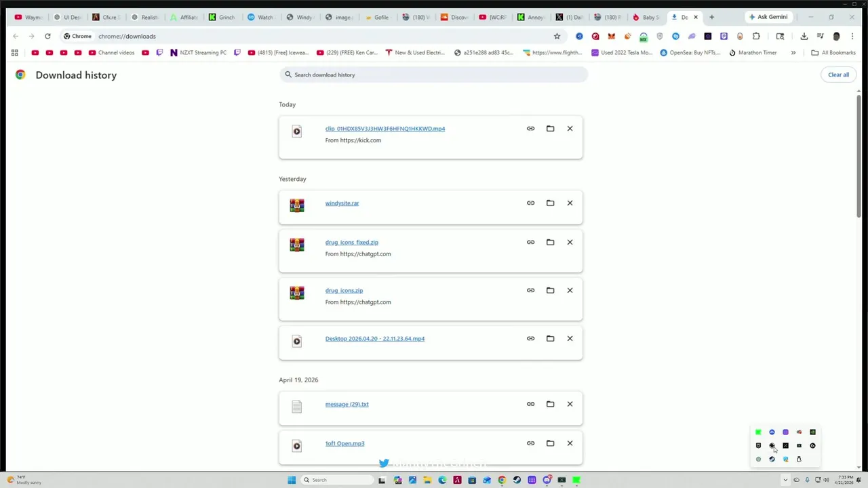The width and height of the screenshot is (868, 488).
Task: Remove windysite.rar from the list
Action: click(570, 203)
